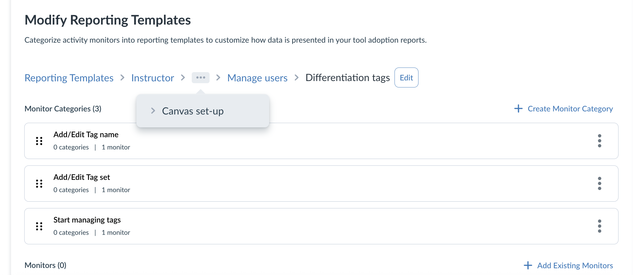Screen dimensions: 644x275
Task: Open the Add/Edit Tag set category
Action: point(321,184)
